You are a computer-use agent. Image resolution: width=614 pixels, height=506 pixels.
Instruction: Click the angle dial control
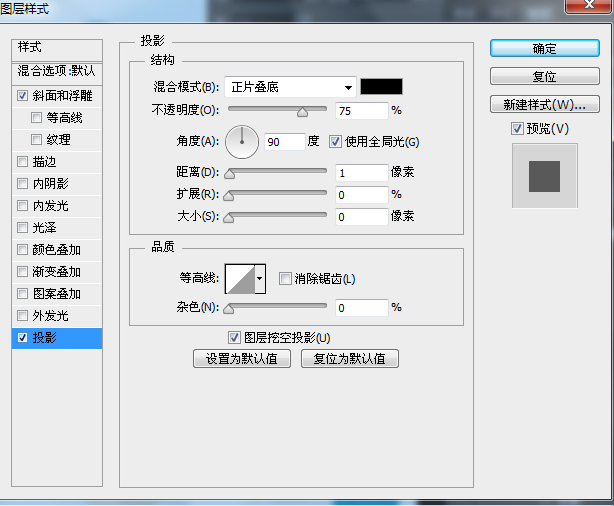click(241, 142)
